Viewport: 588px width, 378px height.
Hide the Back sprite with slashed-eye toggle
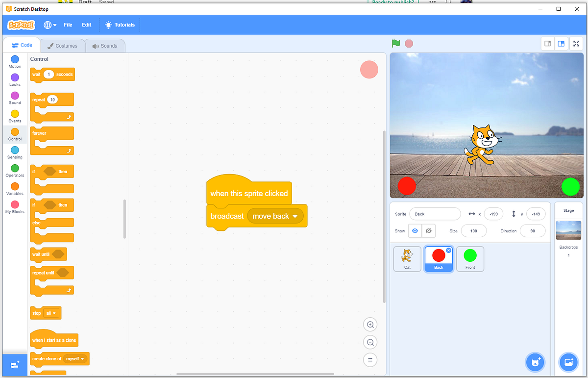[x=428, y=230]
